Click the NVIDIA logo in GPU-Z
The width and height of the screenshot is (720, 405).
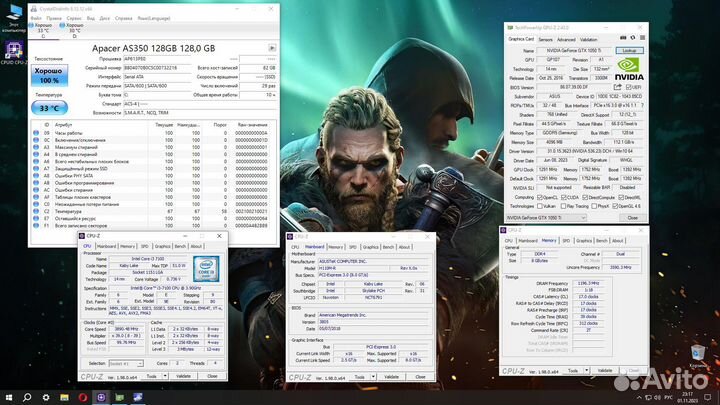629,70
